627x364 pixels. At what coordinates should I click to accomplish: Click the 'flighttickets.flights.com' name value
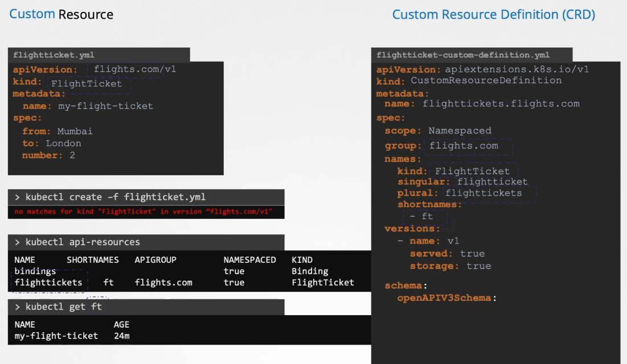501,104
